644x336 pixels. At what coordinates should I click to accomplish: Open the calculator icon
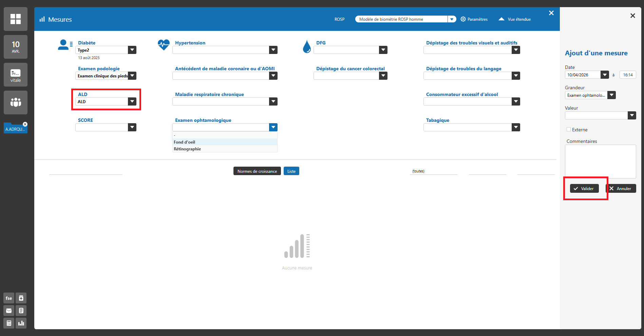(9, 323)
